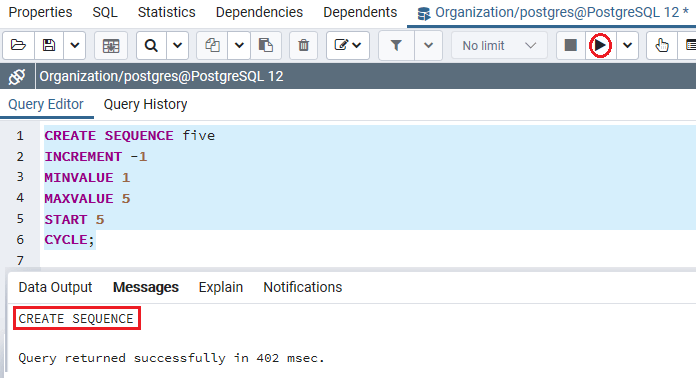The width and height of the screenshot is (696, 378).
Task: Open the Notifications tab
Action: (303, 287)
